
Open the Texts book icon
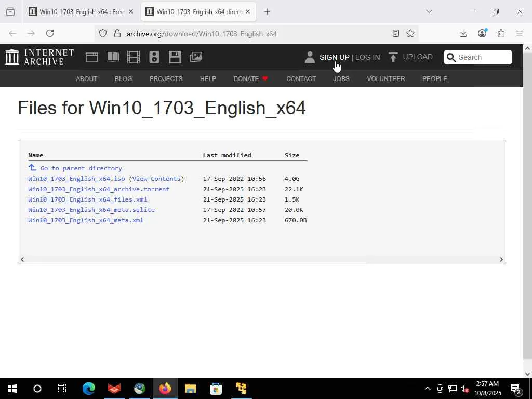[113, 57]
